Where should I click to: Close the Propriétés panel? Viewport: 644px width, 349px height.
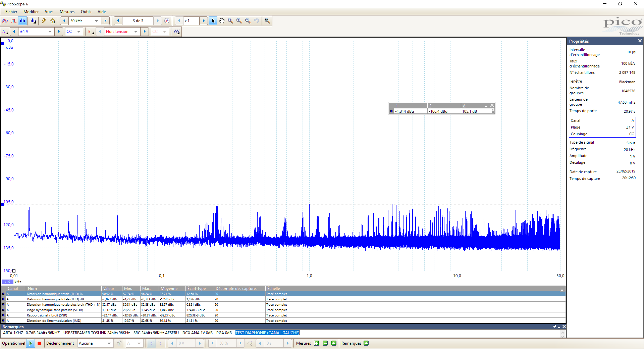tap(640, 41)
